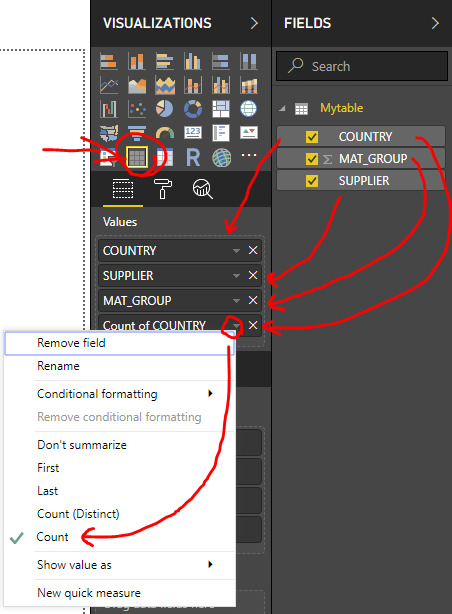Select the Waterfall chart visual

[108, 109]
